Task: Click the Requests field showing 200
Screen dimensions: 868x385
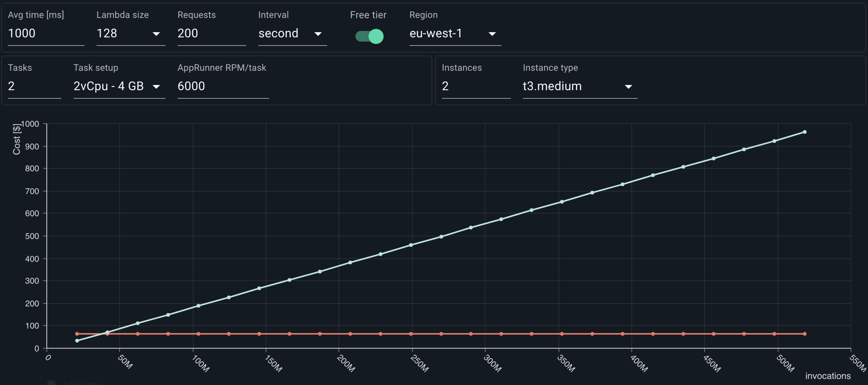Action: pyautogui.click(x=211, y=34)
